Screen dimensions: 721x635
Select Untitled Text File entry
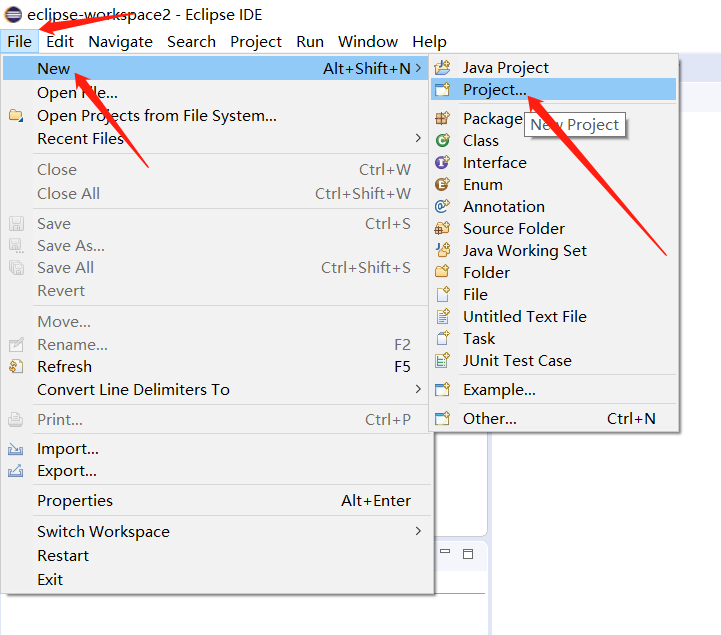524,317
